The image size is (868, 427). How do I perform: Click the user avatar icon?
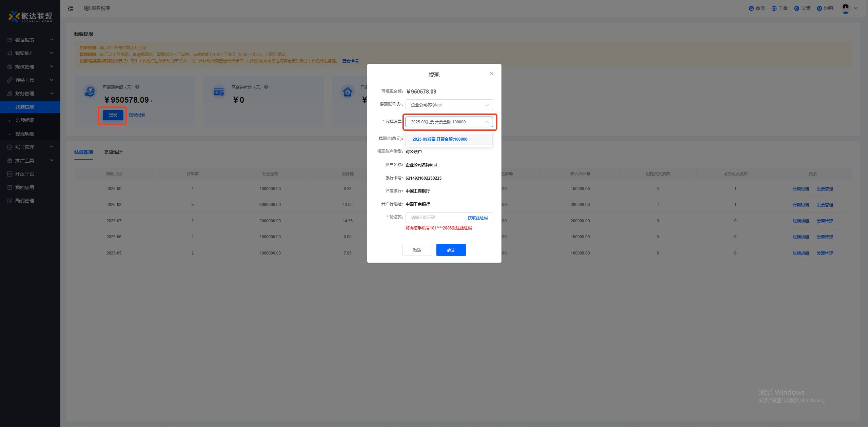coord(846,8)
